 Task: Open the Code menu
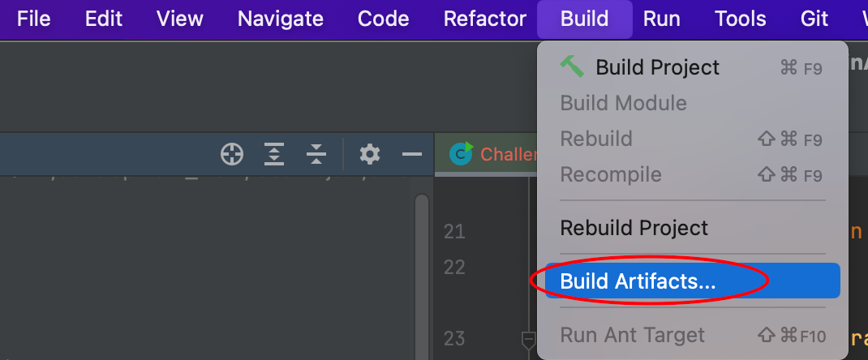tap(383, 19)
